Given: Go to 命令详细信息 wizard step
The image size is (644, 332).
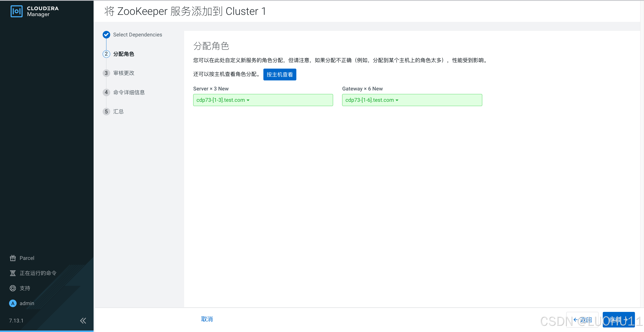Looking at the screenshot, I should pos(129,92).
